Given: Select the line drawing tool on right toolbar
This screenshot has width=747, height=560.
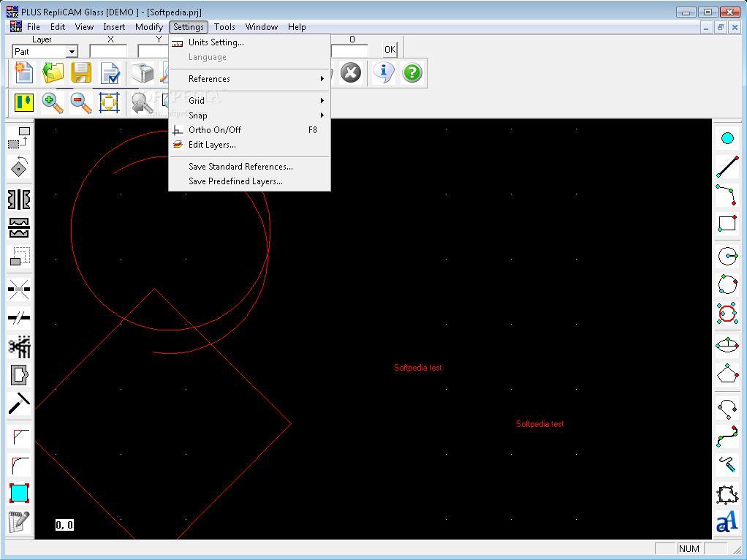Looking at the screenshot, I should tap(727, 167).
